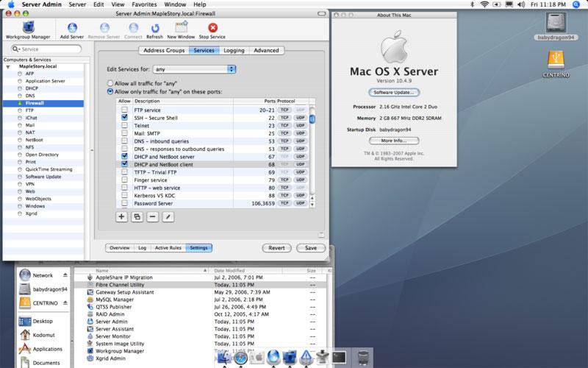Click the Log pane button
Viewport: 588px width, 368px height.
pos(142,248)
